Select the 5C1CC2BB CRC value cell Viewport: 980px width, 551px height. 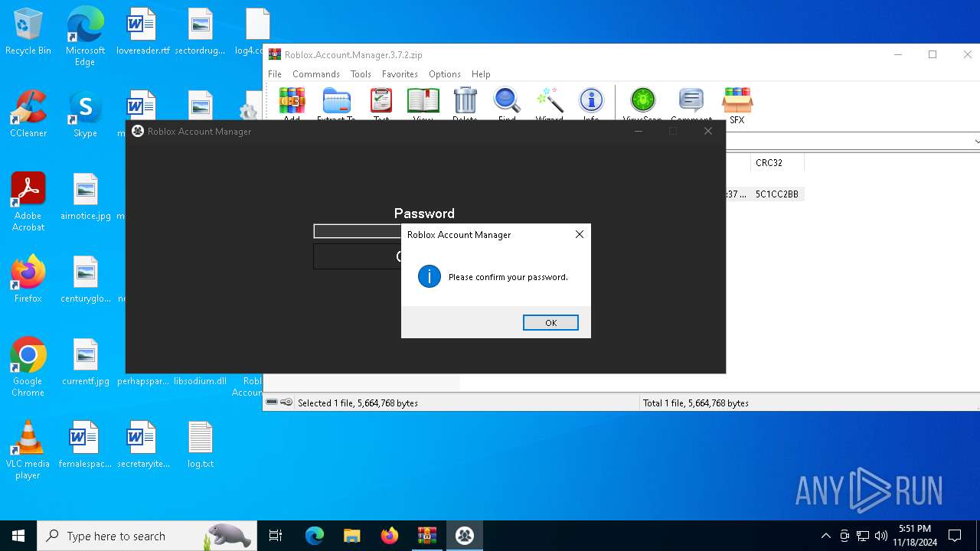click(776, 194)
